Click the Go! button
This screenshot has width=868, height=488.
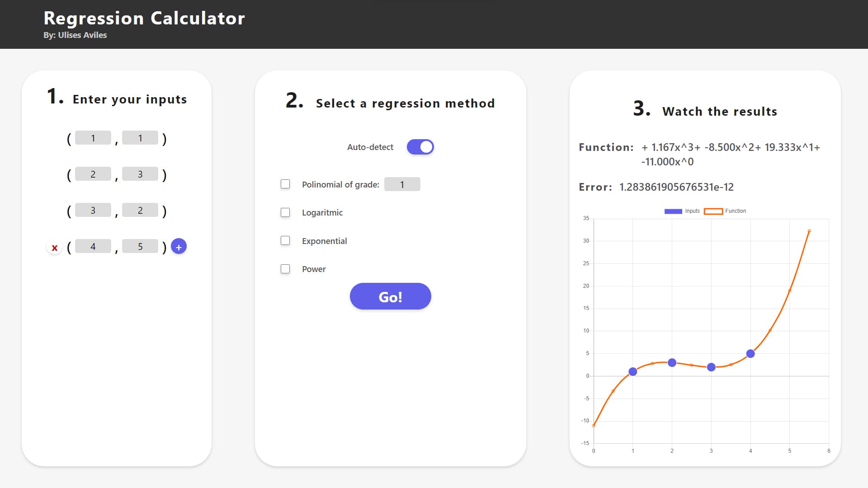[x=391, y=296]
